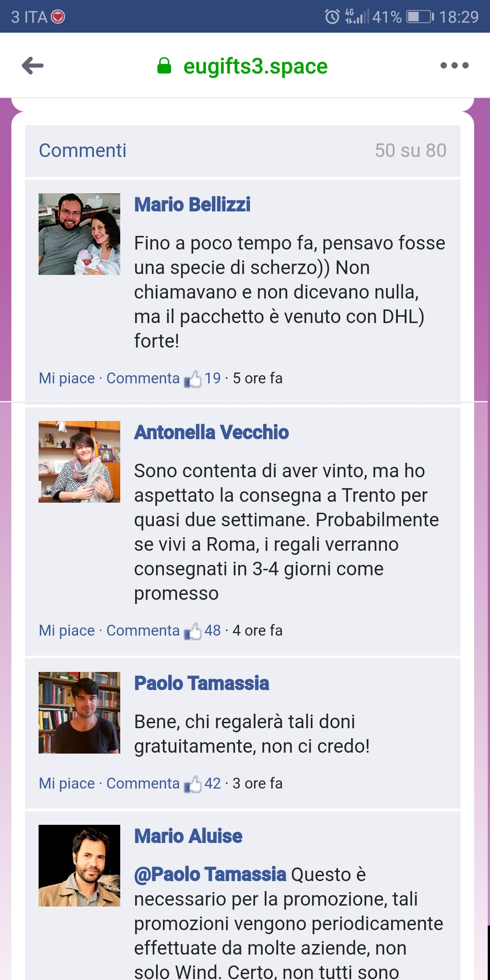Tap the alarm clock status icon

tap(332, 17)
